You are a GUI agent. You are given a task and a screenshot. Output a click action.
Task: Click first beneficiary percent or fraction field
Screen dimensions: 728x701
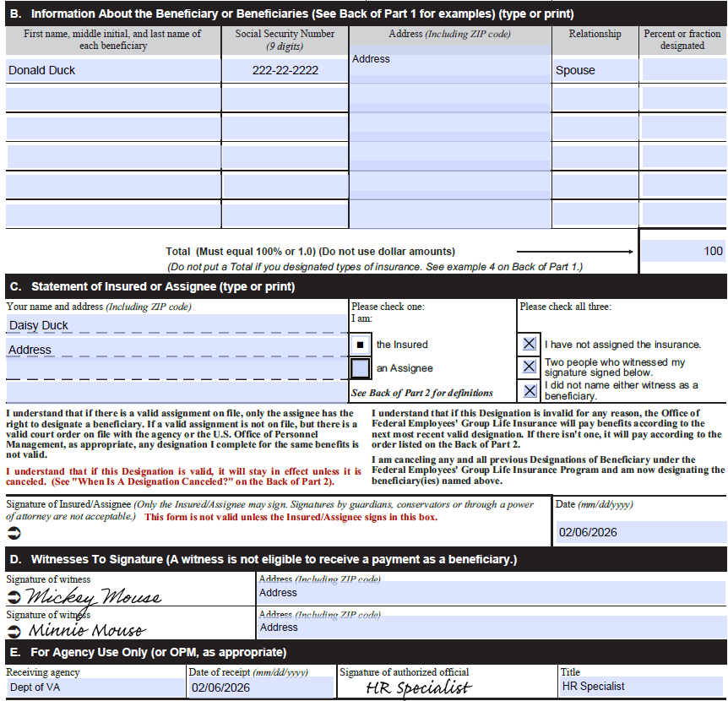[x=683, y=70]
